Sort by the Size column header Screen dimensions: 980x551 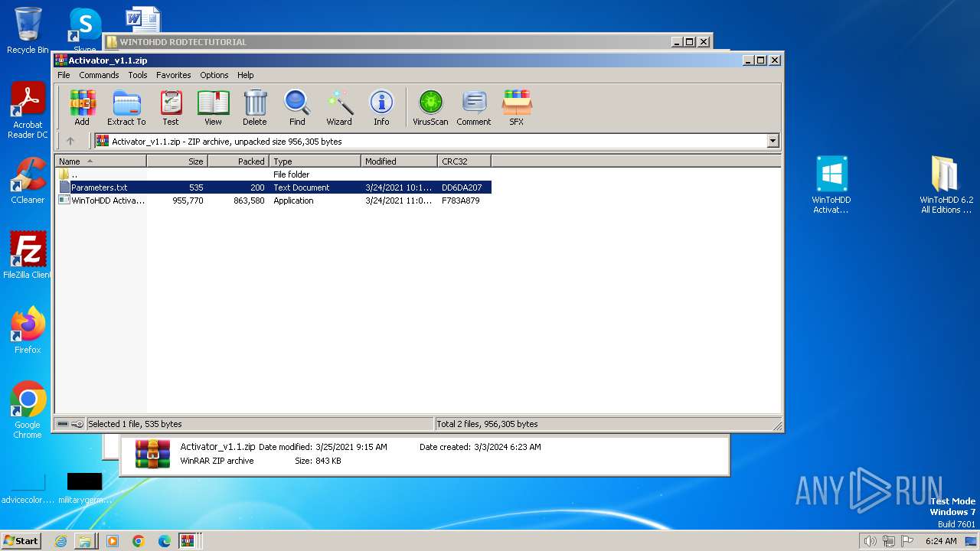[177, 161]
